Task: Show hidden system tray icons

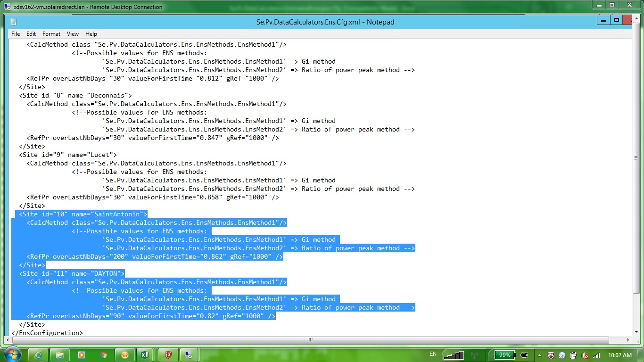Action: tap(539, 355)
